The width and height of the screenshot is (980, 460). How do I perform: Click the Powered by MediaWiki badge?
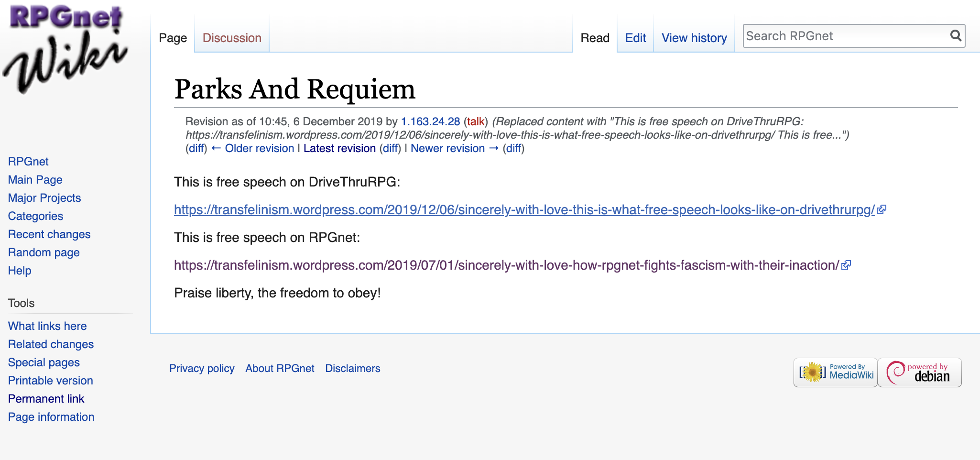point(836,372)
